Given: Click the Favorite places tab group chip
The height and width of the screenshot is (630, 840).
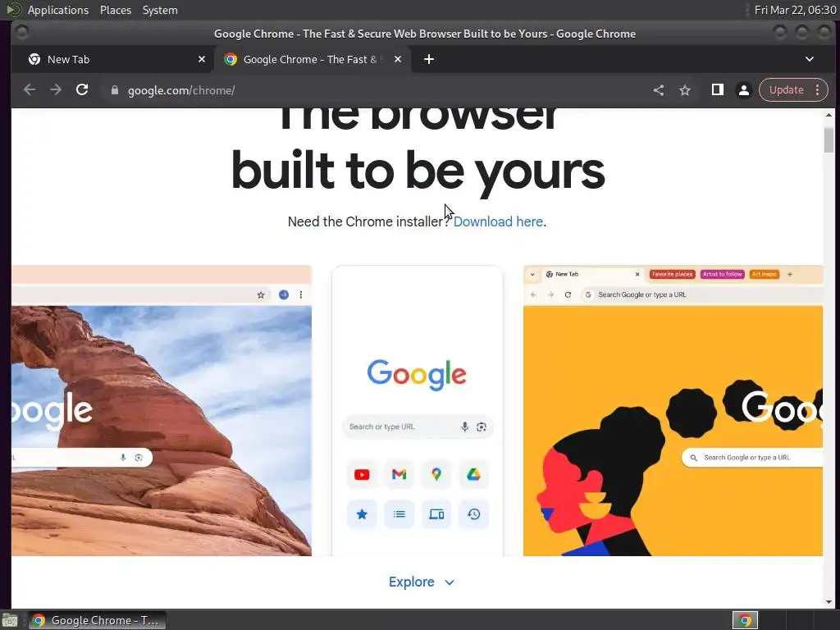Looking at the screenshot, I should [673, 274].
